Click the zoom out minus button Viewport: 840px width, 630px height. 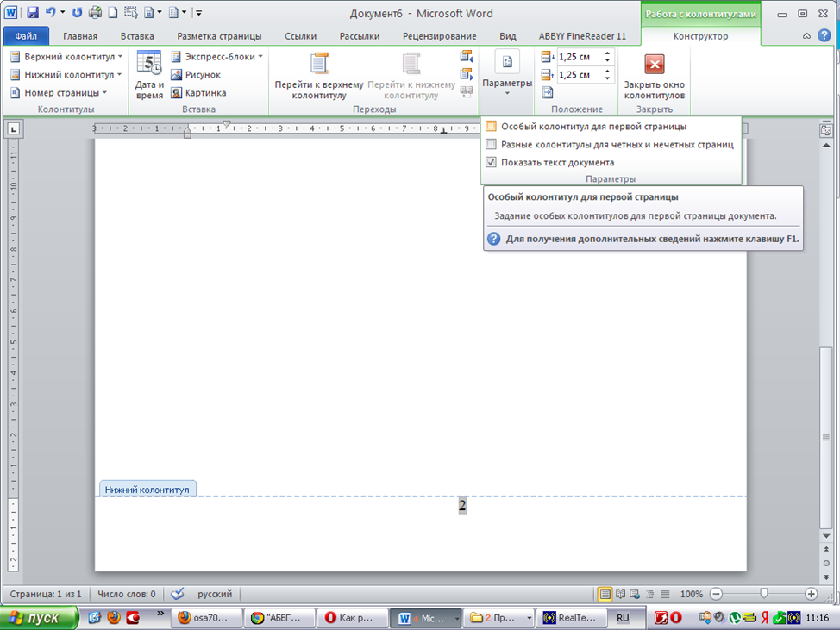point(717,594)
